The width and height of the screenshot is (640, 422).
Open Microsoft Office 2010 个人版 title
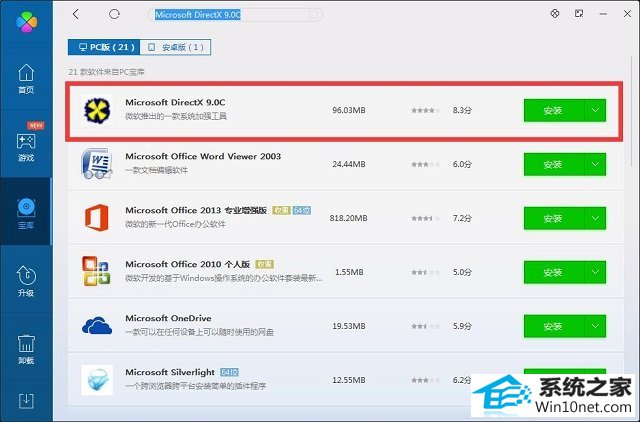(187, 264)
